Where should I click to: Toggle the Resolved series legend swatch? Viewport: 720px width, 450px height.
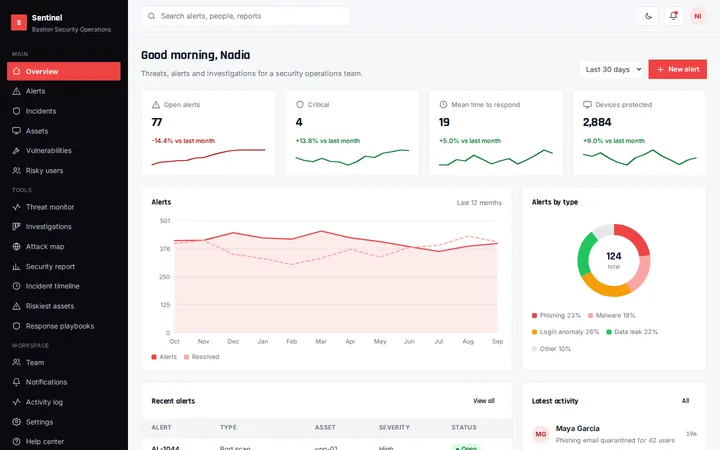tap(186, 357)
